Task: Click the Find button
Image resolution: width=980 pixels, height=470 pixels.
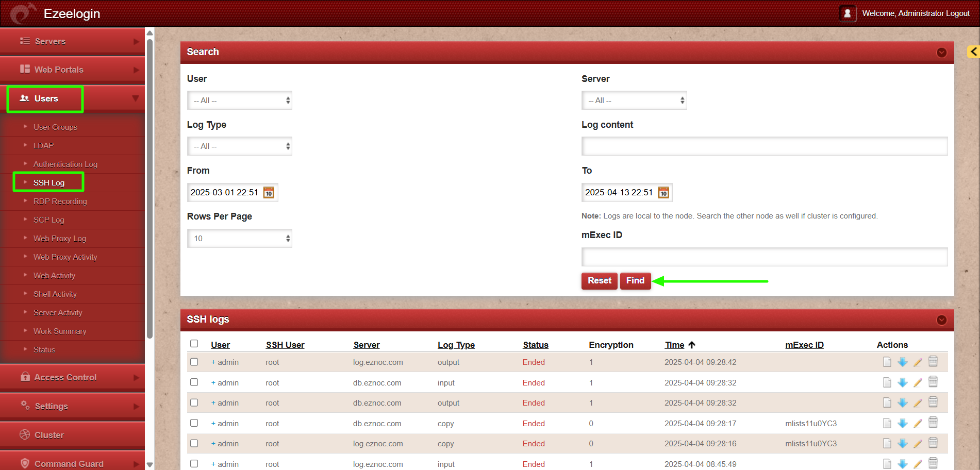Action: pos(635,281)
